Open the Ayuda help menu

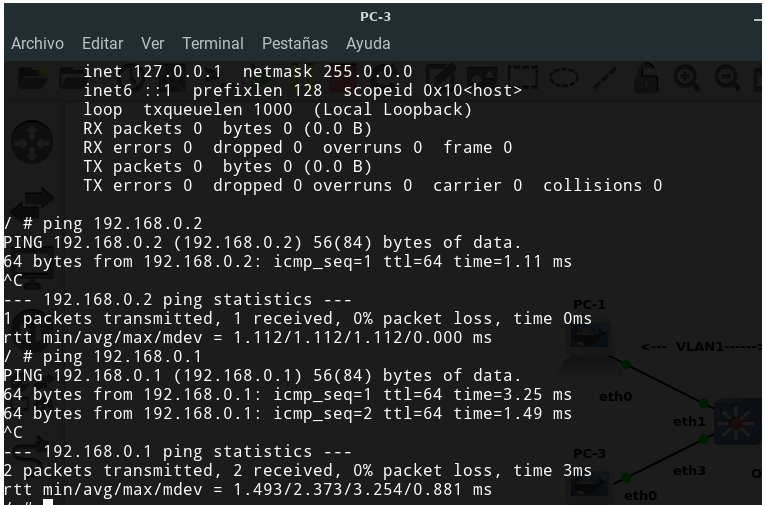click(368, 44)
